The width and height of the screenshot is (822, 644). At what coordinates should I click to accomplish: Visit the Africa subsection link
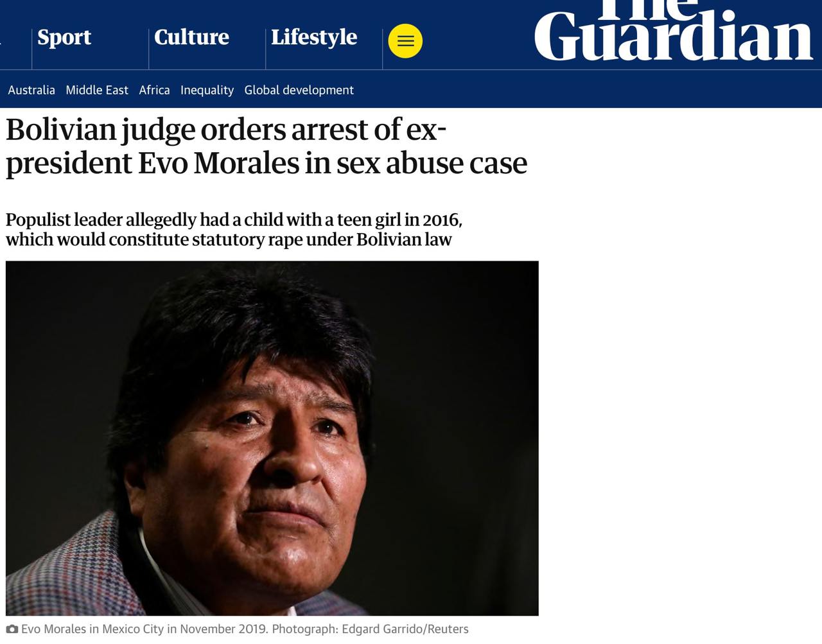point(154,90)
